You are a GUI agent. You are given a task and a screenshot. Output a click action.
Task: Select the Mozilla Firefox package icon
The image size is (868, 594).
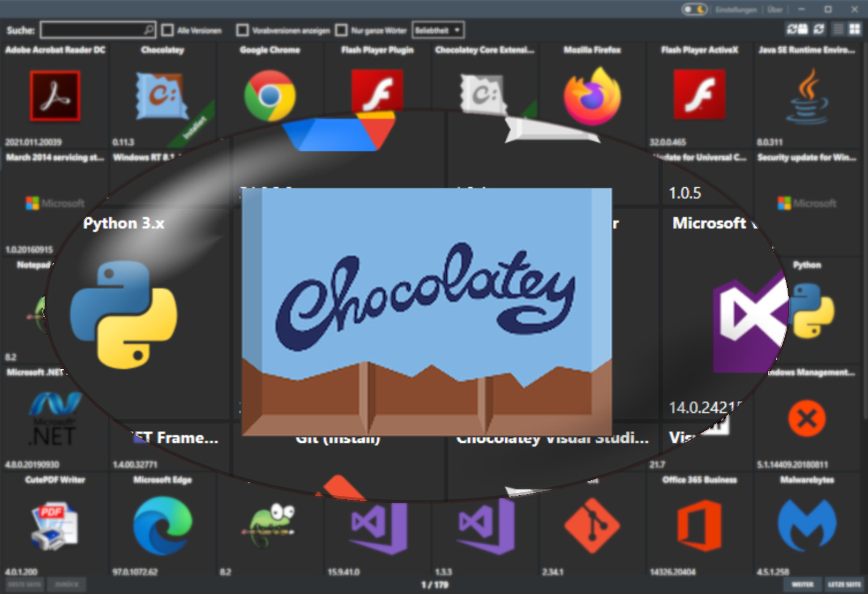click(x=593, y=95)
